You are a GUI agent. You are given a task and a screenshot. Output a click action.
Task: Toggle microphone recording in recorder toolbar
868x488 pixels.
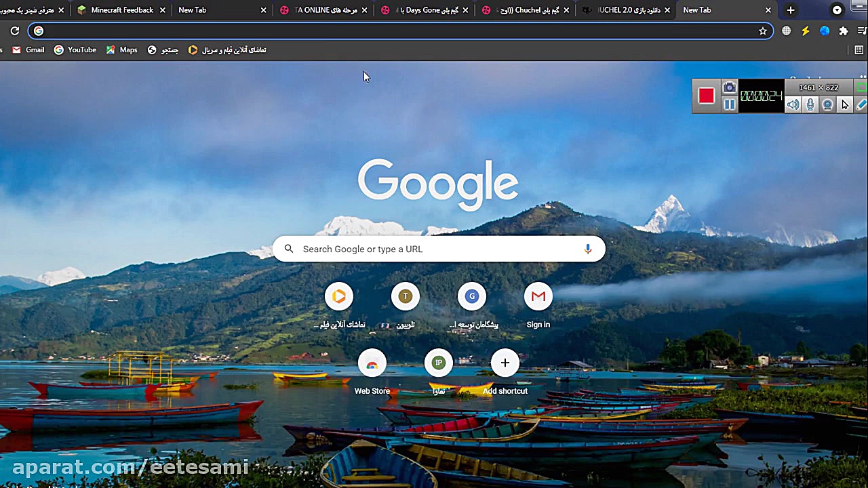[x=810, y=104]
